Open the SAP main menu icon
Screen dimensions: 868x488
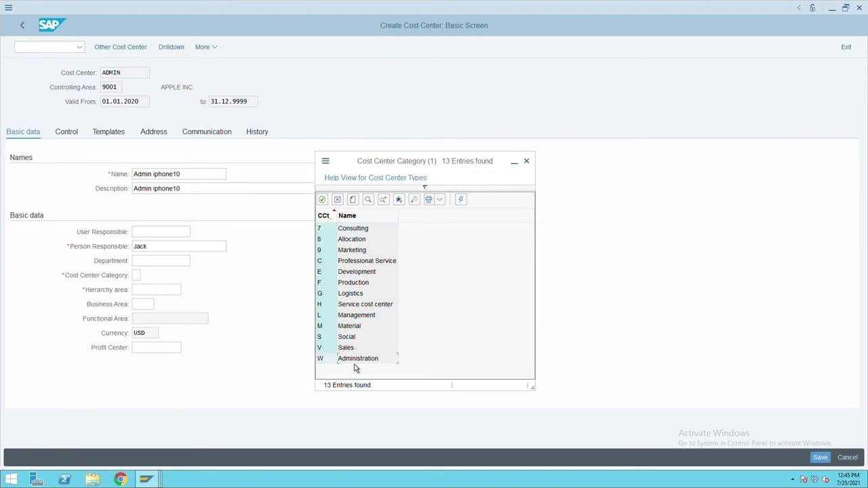pyautogui.click(x=9, y=7)
